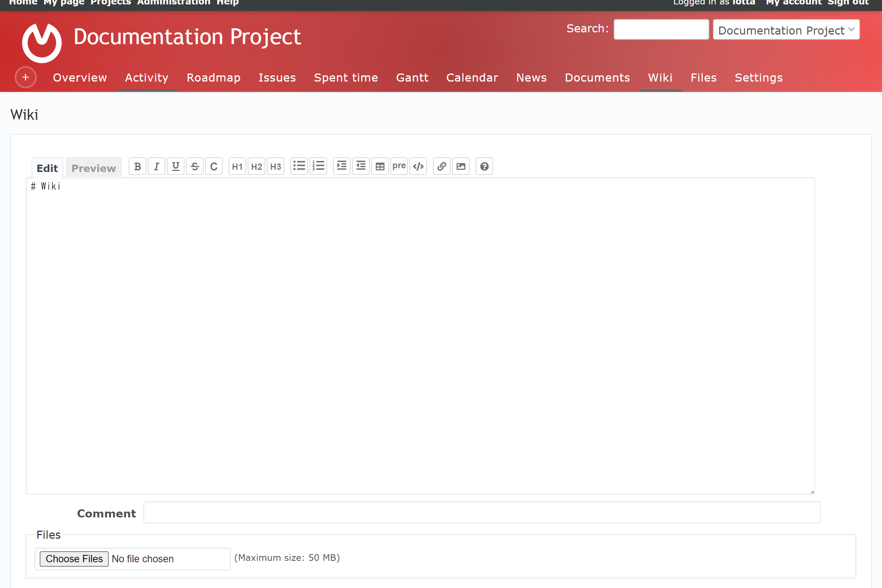This screenshot has height=588, width=882.
Task: Click Choose Files to upload attachment
Action: click(x=73, y=559)
